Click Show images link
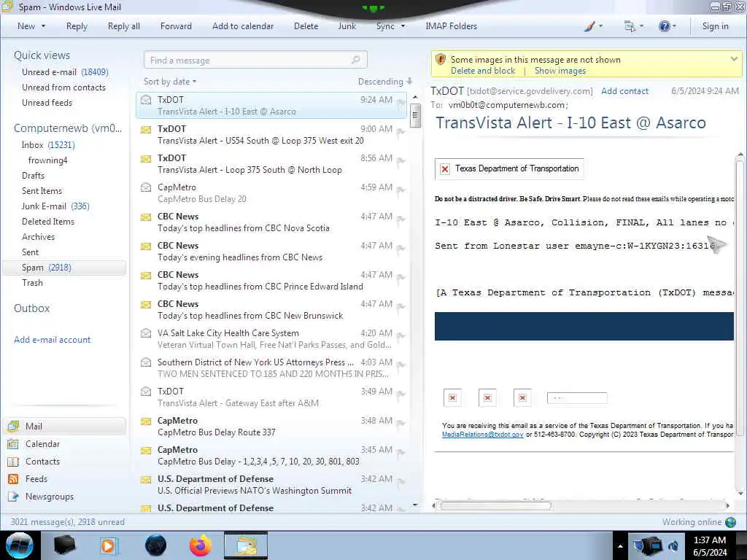This screenshot has width=747, height=560. click(x=560, y=71)
